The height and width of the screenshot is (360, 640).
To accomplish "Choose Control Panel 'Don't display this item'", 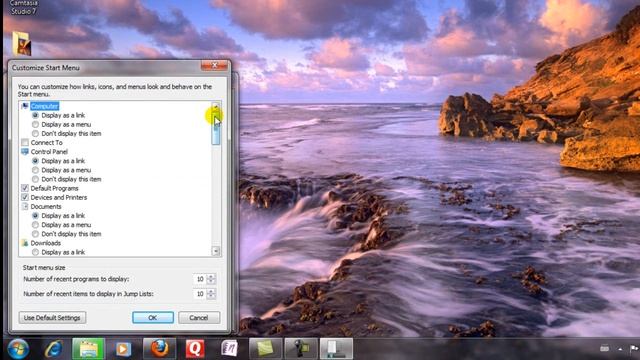I will coord(36,179).
